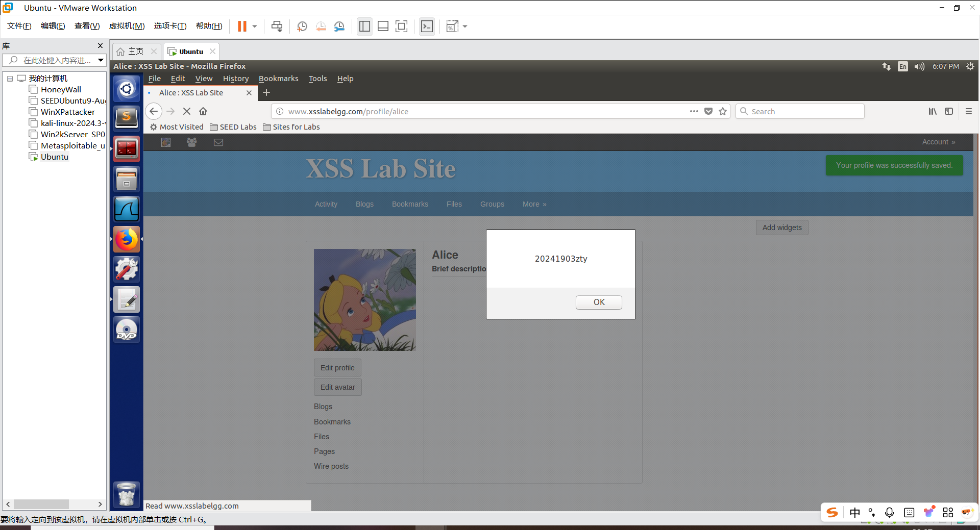The height and width of the screenshot is (530, 980).
Task: Open Wire posts link in profile sidebar
Action: click(331, 466)
